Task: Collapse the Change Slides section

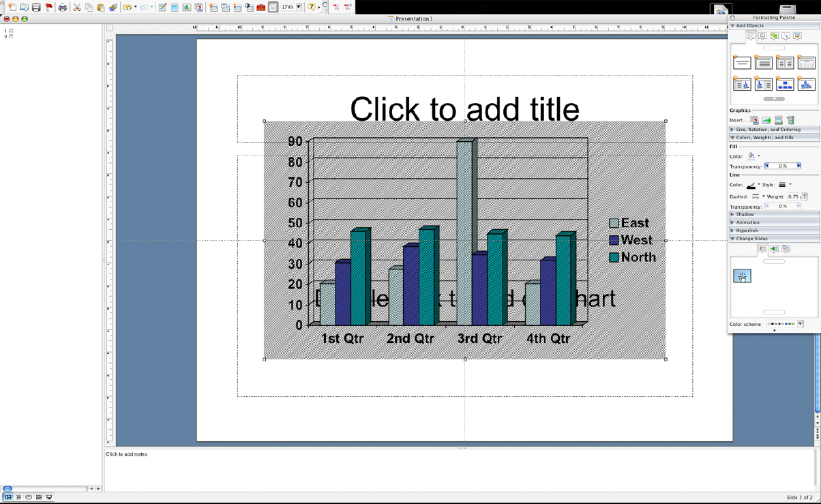Action: (x=733, y=239)
